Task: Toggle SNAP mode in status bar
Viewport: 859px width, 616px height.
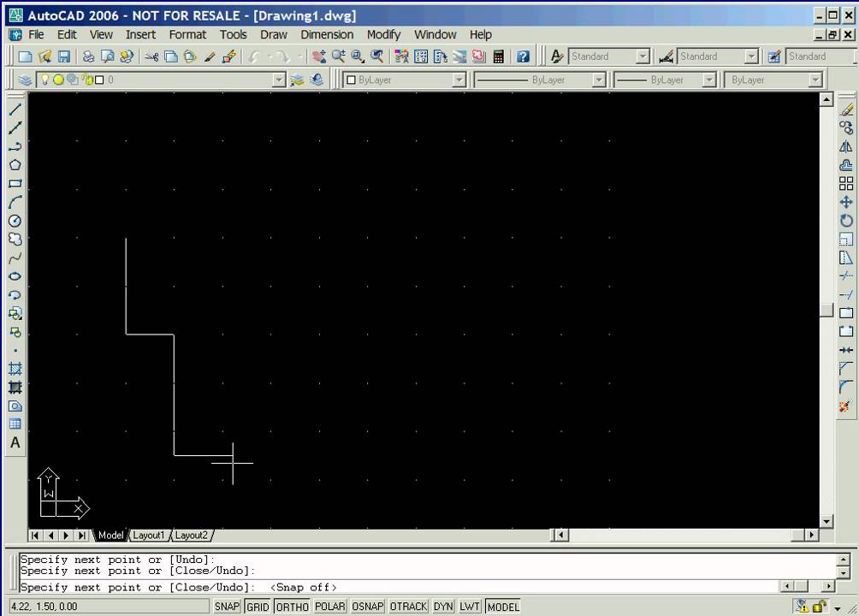Action: (227, 607)
